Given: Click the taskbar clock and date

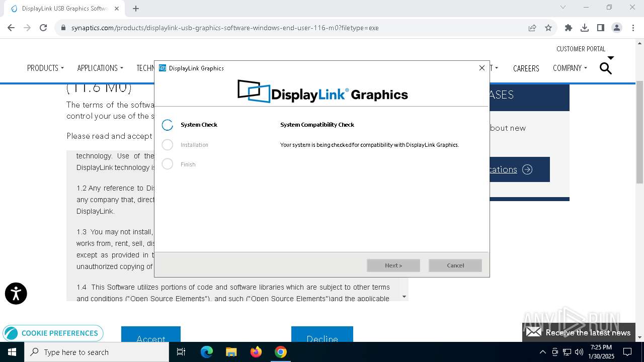Looking at the screenshot, I should [x=601, y=352].
